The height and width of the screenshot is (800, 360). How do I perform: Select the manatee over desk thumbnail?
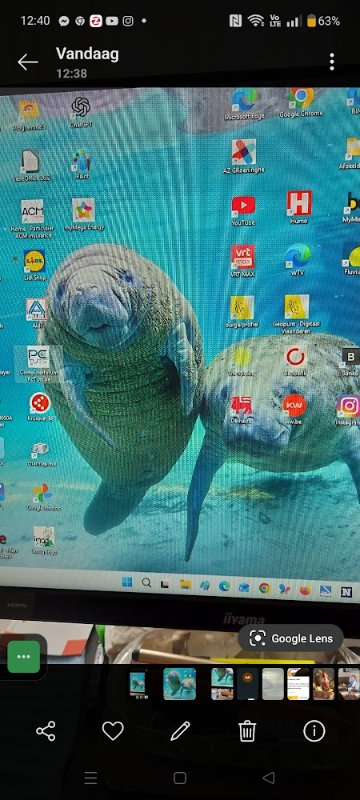click(222, 684)
